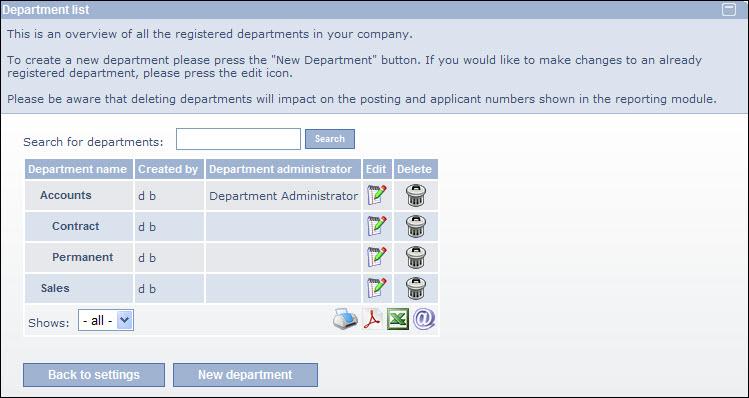Select the Accounts department name
This screenshot has height=398, width=749.
click(x=66, y=195)
